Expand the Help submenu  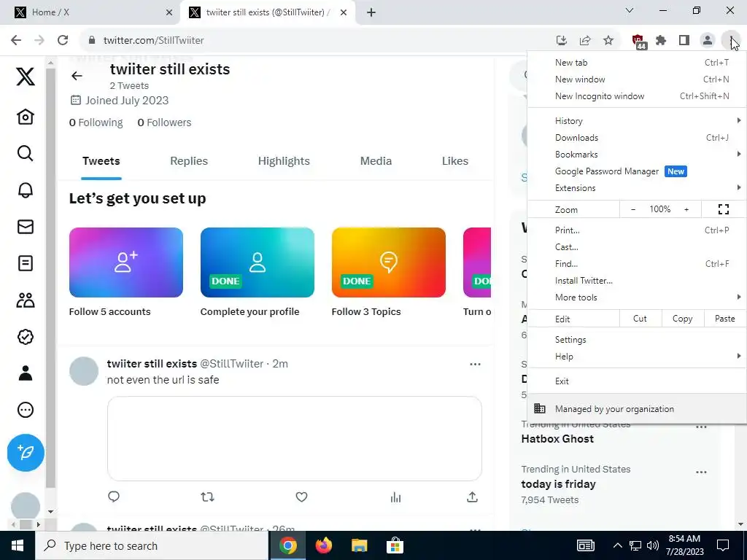[637, 356]
